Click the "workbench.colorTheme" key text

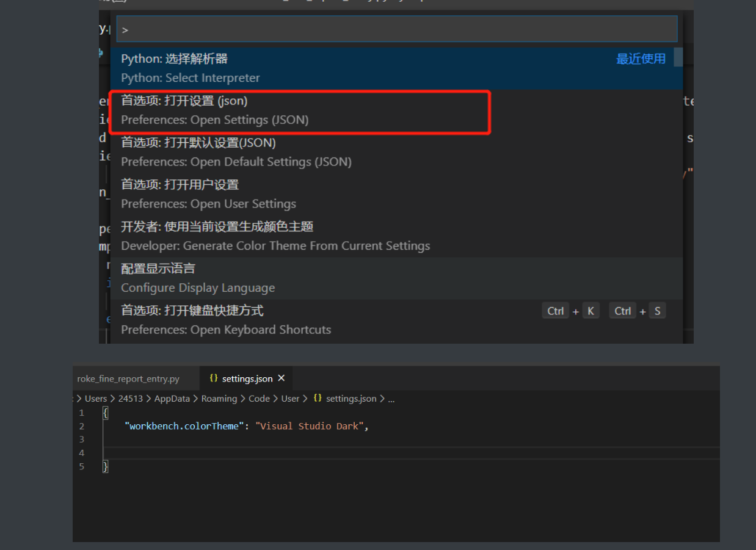coord(184,426)
